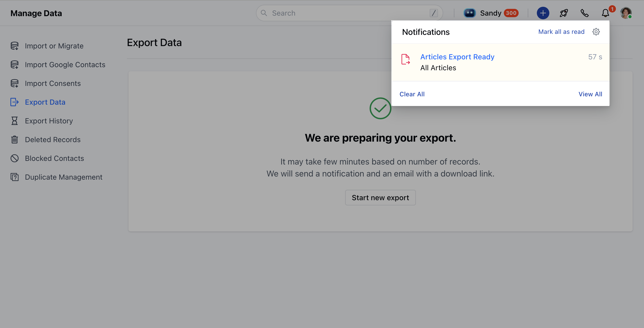
Task: Click the phone dialer icon
Action: pos(584,13)
